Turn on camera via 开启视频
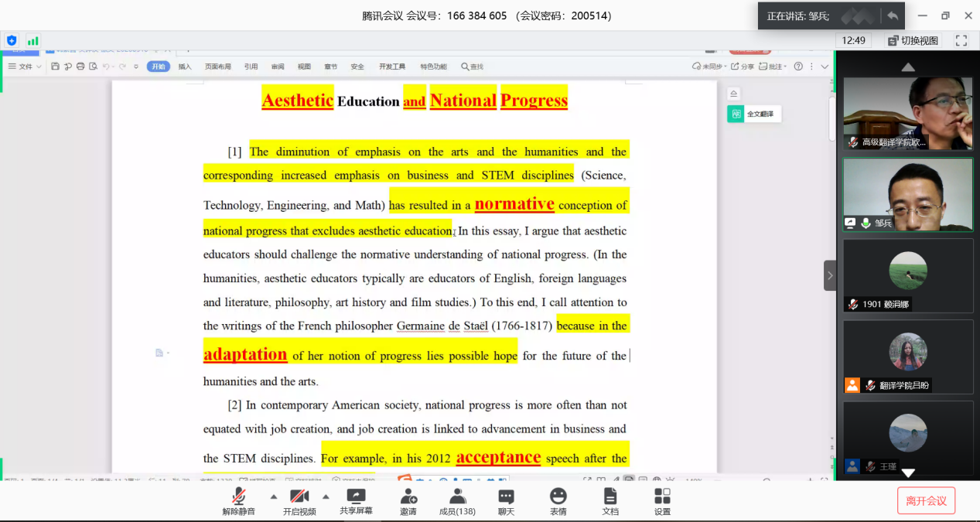This screenshot has height=522, width=980. click(299, 500)
